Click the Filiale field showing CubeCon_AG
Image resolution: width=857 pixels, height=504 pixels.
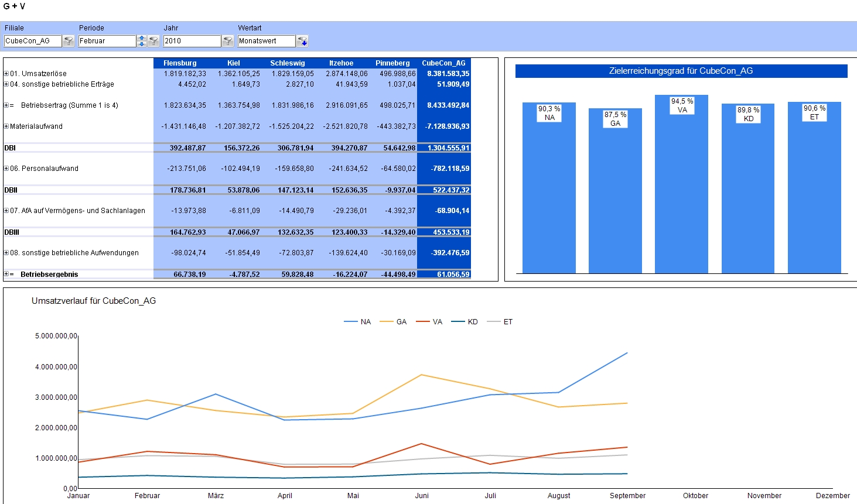point(32,41)
